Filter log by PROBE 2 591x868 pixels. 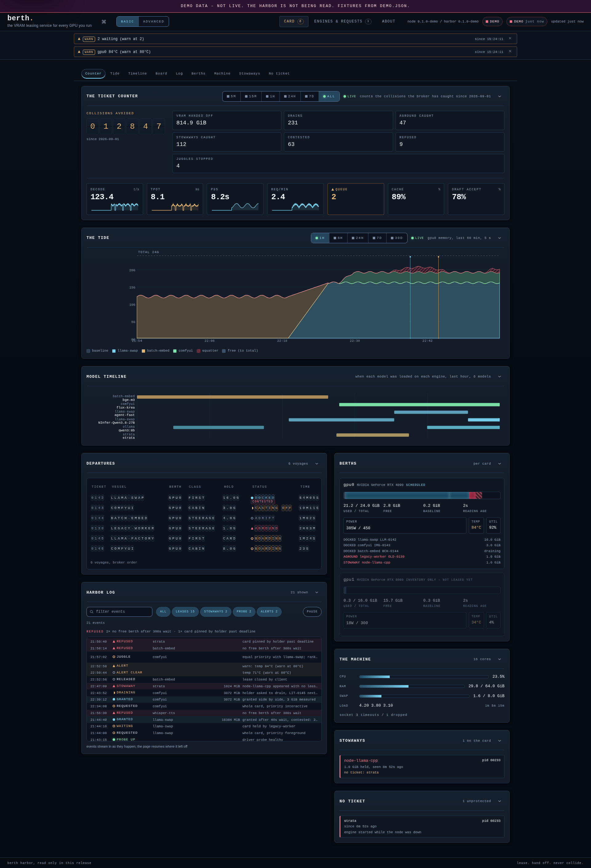pos(244,612)
